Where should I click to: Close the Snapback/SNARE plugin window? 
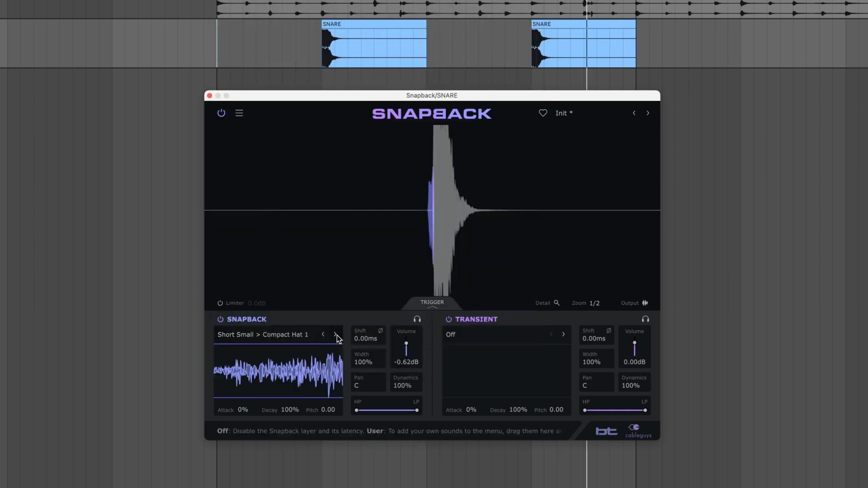[x=209, y=96]
